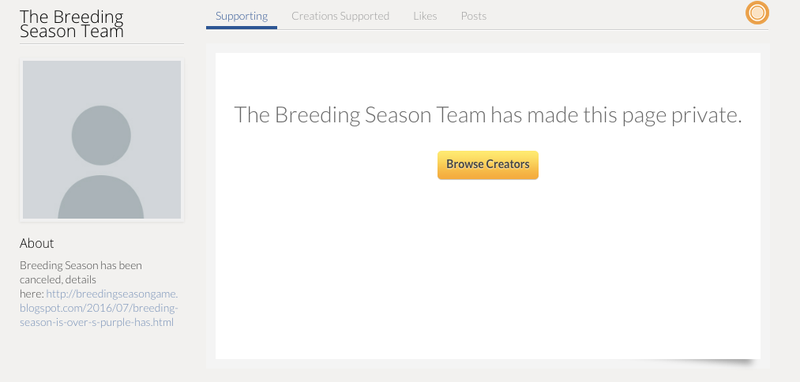
Task: Click the word 'private' in the notice
Action: click(x=706, y=116)
